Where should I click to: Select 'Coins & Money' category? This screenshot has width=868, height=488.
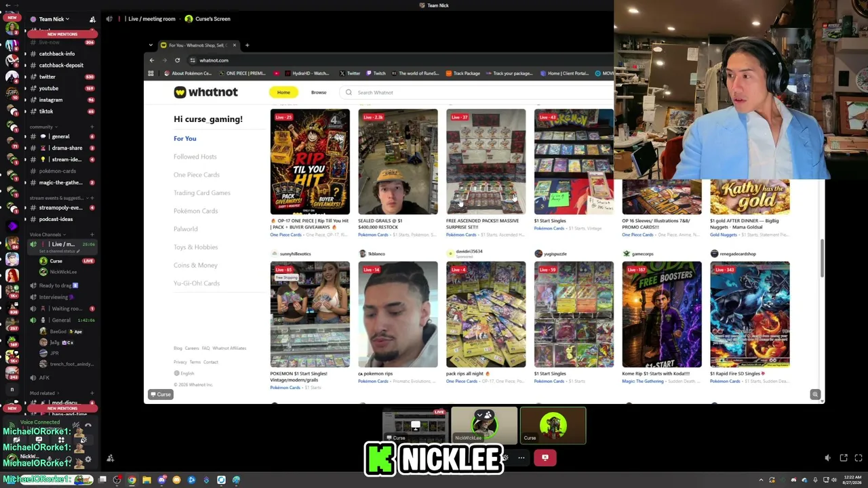point(196,265)
